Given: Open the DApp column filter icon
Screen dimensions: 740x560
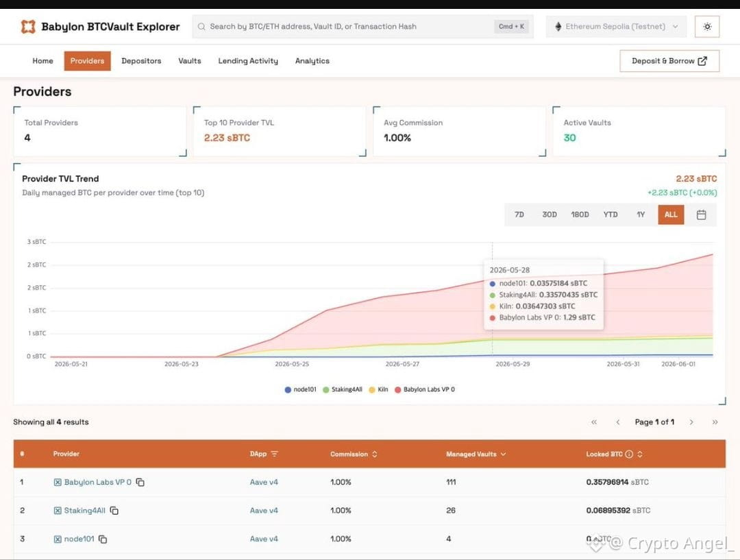Looking at the screenshot, I should [x=275, y=454].
